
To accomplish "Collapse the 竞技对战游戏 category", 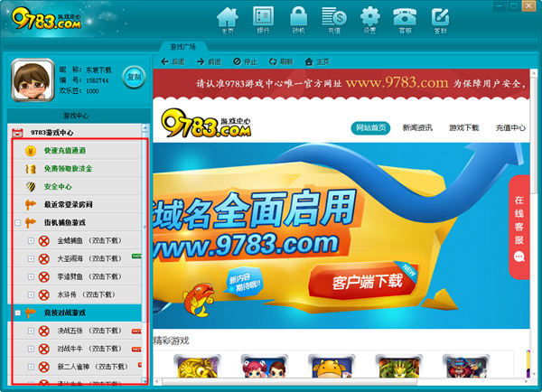I will pyautogui.click(x=18, y=313).
